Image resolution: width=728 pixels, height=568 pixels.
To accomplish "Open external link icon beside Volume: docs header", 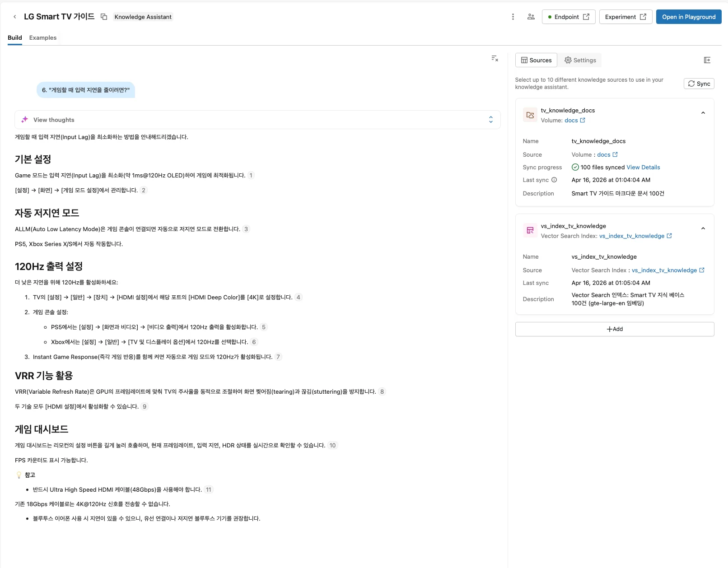I will [x=583, y=120].
